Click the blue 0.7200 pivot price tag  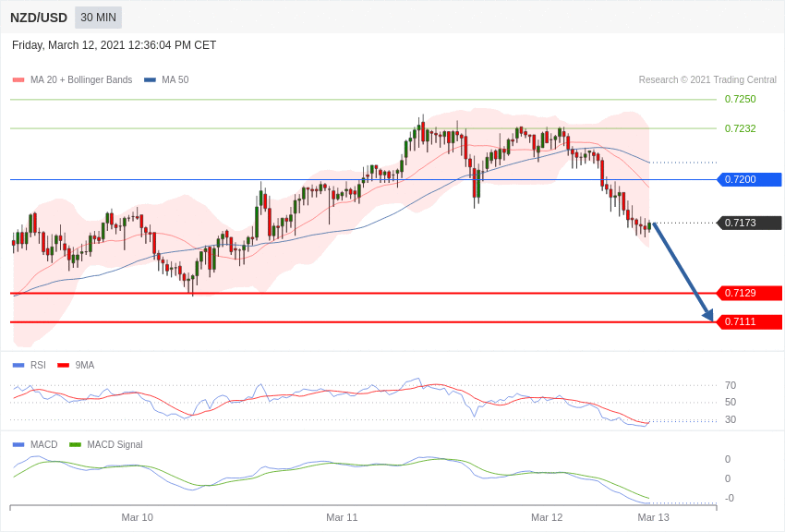[x=749, y=179]
